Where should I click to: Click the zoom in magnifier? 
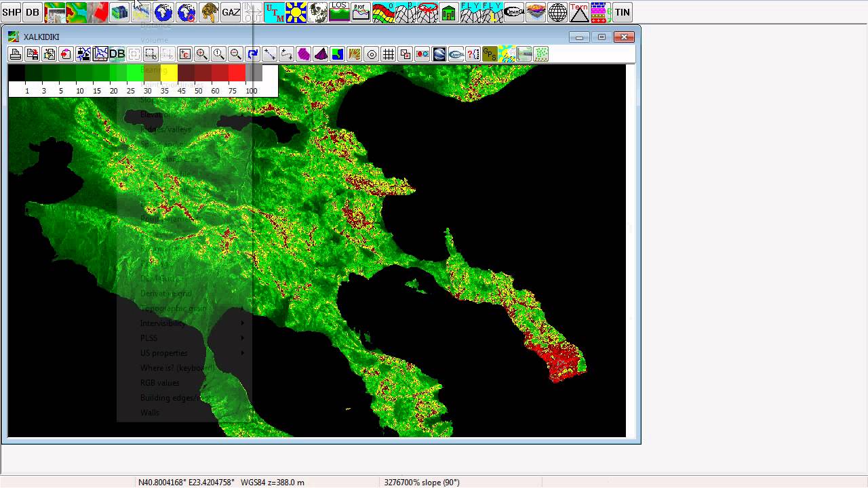click(201, 54)
